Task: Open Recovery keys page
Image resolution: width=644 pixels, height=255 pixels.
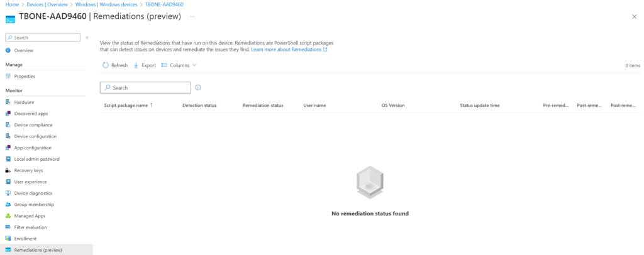Action: (29, 171)
